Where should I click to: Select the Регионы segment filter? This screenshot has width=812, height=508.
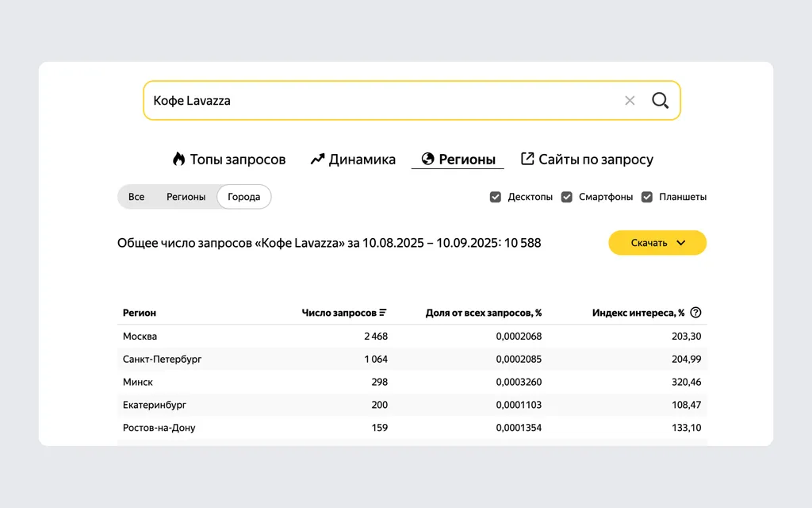(186, 197)
